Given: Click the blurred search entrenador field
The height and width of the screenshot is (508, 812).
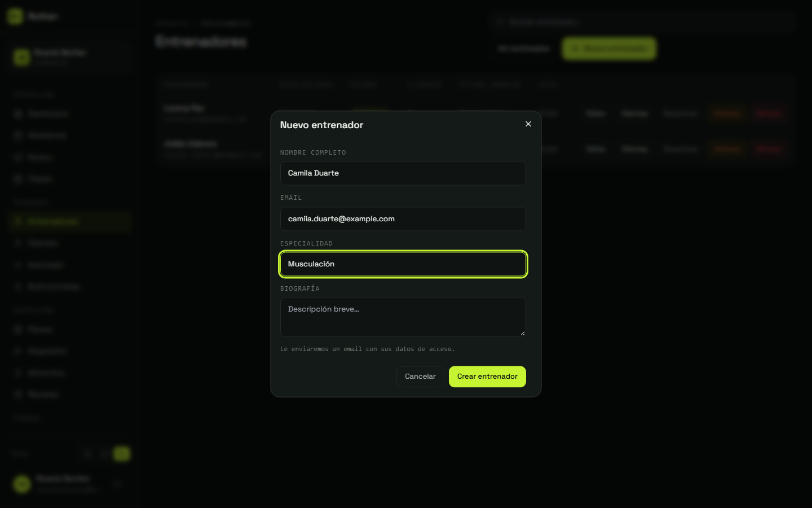Looking at the screenshot, I should [643, 22].
